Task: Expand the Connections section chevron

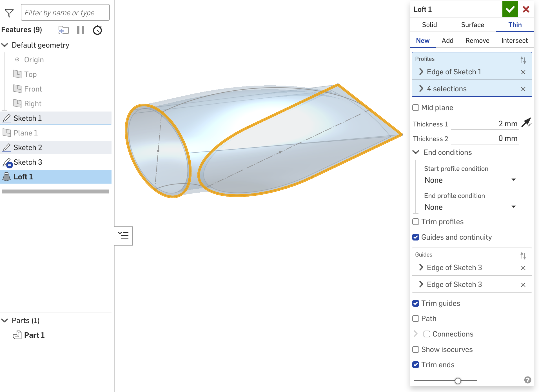Action: pyautogui.click(x=416, y=334)
